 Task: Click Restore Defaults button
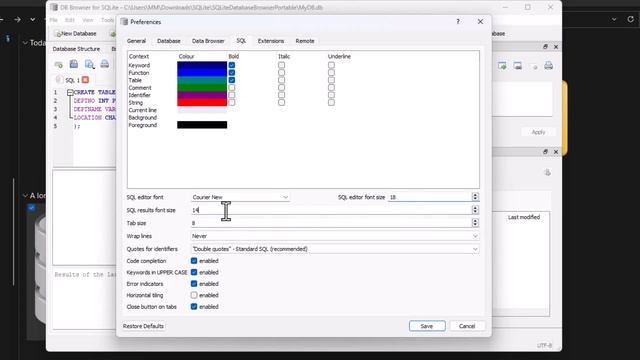pyautogui.click(x=143, y=326)
